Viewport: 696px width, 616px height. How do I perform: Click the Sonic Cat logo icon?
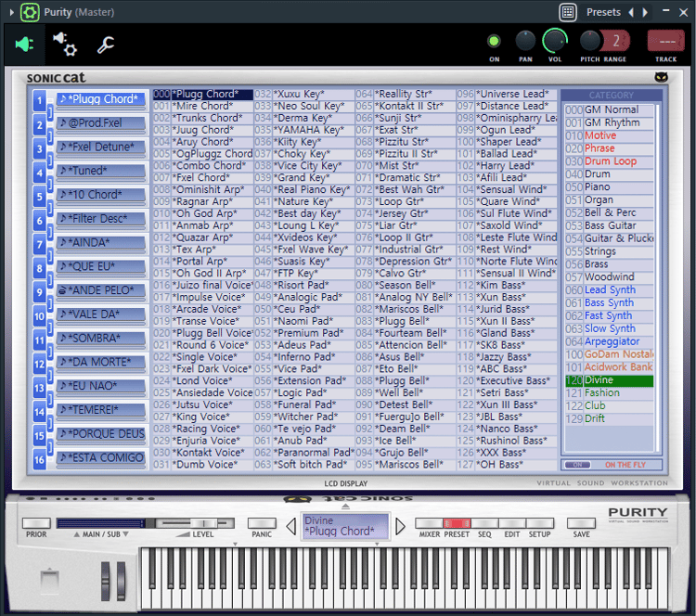[662, 77]
